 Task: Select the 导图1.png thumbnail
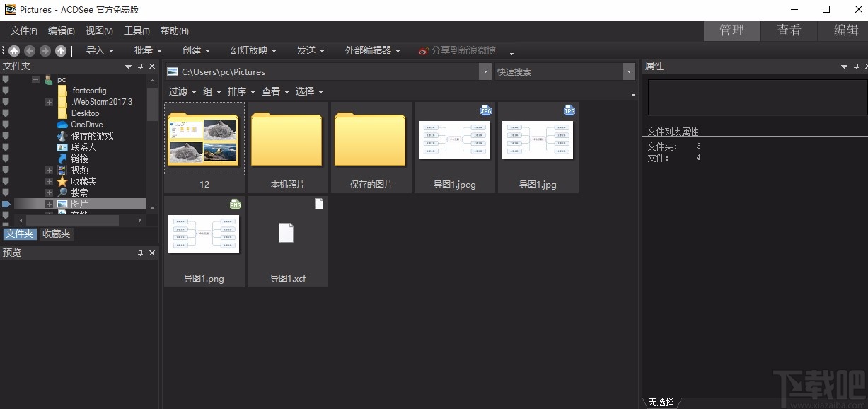click(204, 234)
